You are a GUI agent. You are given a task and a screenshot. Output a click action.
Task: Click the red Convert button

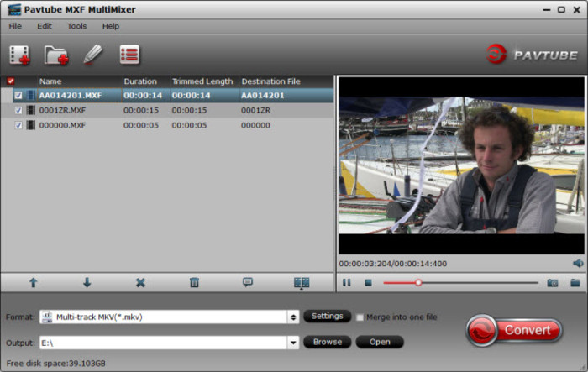click(x=514, y=330)
